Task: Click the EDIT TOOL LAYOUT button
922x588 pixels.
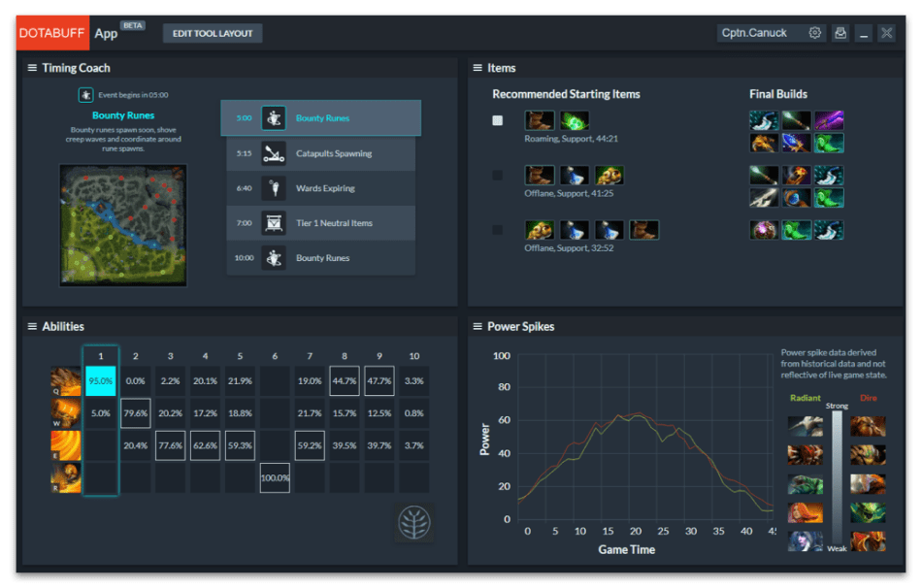Action: 213,34
